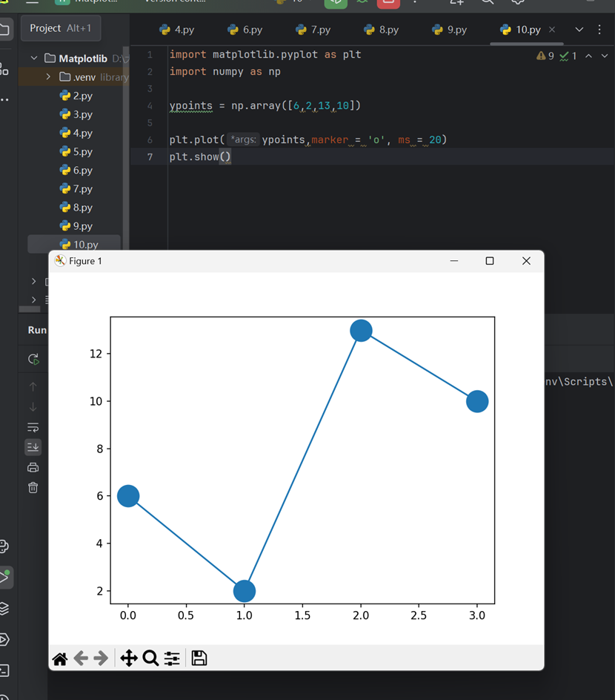Screen dimensions: 615x700
Task: Click the project tree vertical scrollbar
Action: [x=126, y=148]
